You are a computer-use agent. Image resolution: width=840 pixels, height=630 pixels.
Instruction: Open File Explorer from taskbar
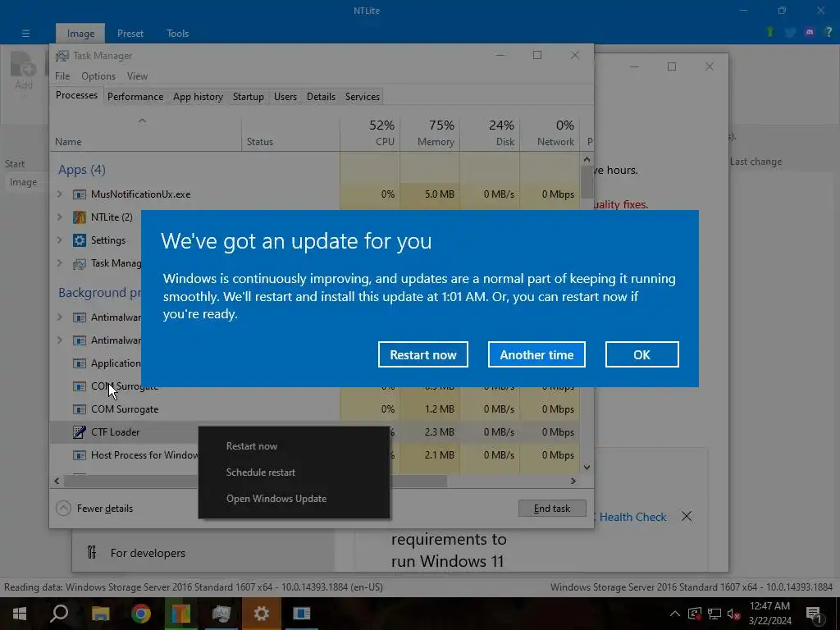(100, 614)
